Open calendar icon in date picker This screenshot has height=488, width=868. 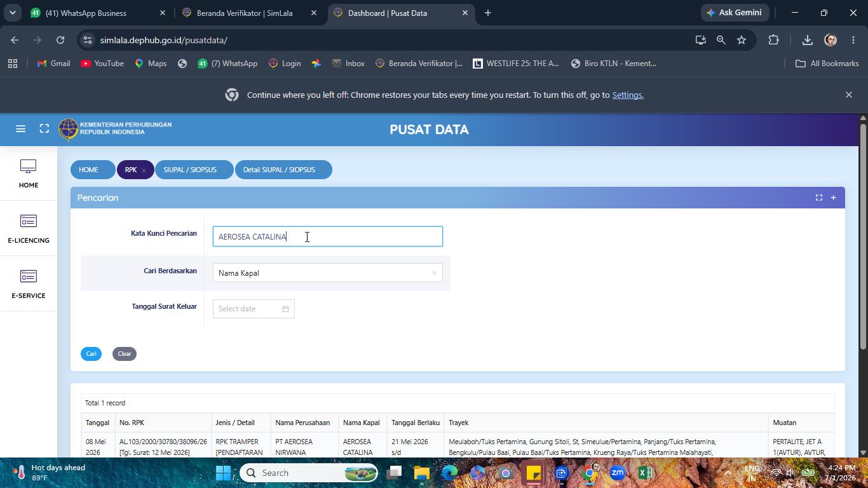[285, 309]
